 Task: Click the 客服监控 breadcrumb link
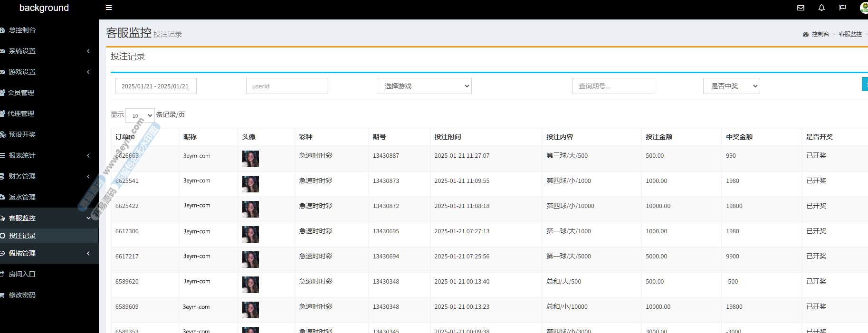point(850,34)
